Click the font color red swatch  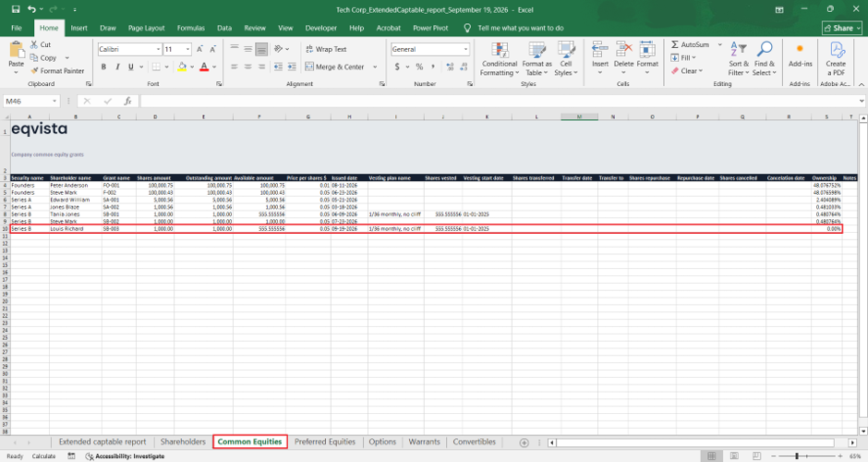[x=204, y=67]
